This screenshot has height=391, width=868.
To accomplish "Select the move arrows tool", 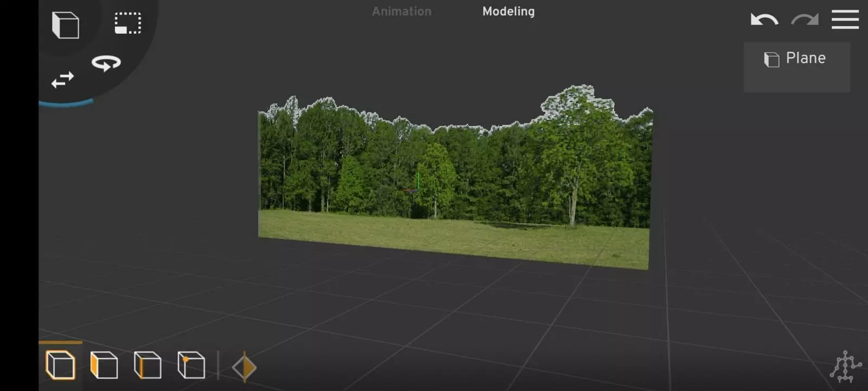I will pyautogui.click(x=62, y=80).
